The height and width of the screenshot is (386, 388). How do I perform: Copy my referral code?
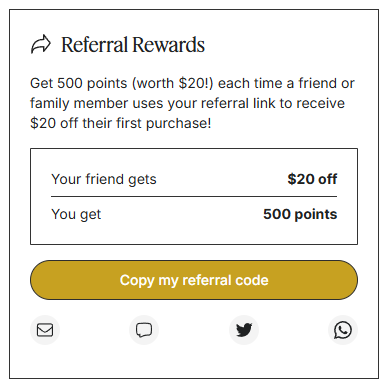(x=194, y=280)
